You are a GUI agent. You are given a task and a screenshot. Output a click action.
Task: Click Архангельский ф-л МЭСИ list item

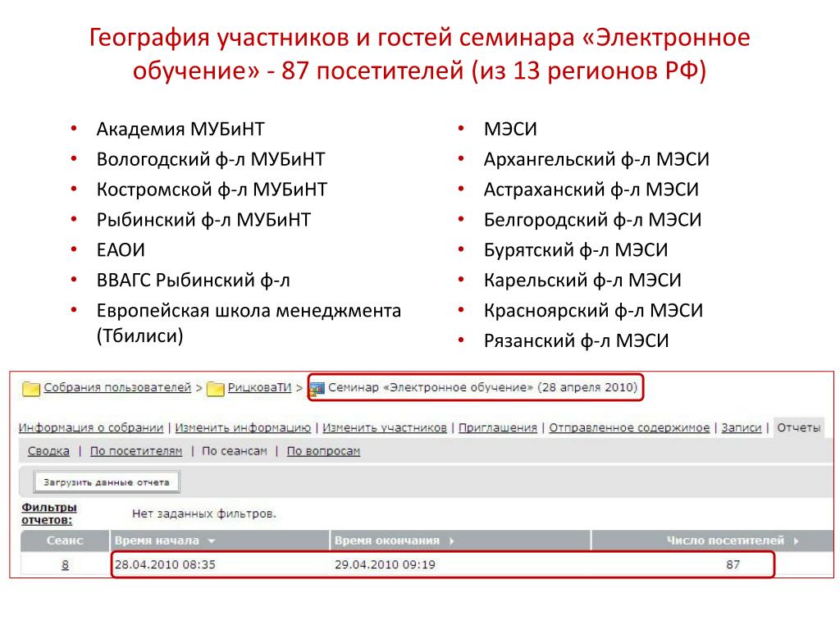pos(597,159)
